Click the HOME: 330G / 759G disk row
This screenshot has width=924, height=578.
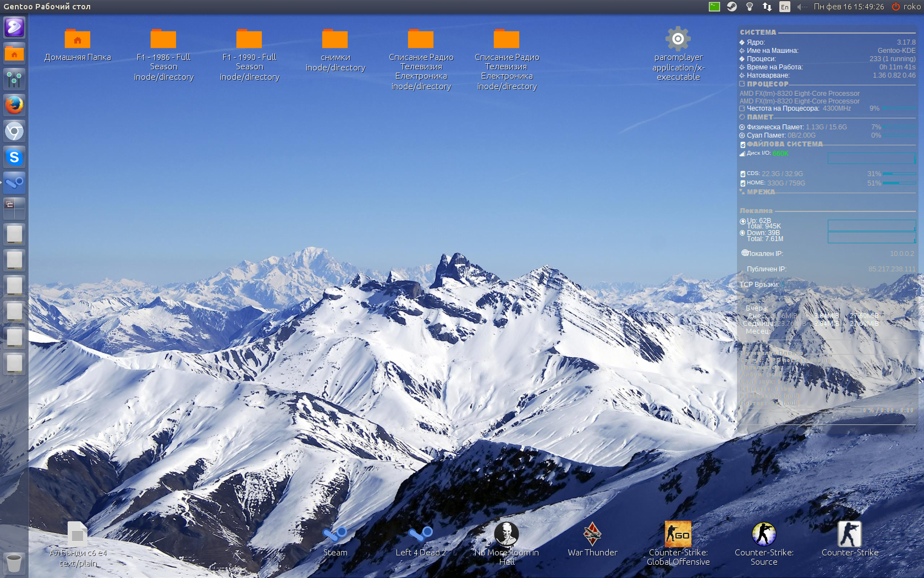click(828, 183)
